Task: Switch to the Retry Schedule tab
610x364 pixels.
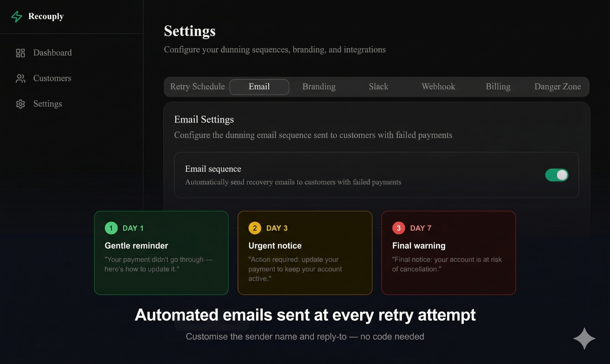Action: pos(197,87)
